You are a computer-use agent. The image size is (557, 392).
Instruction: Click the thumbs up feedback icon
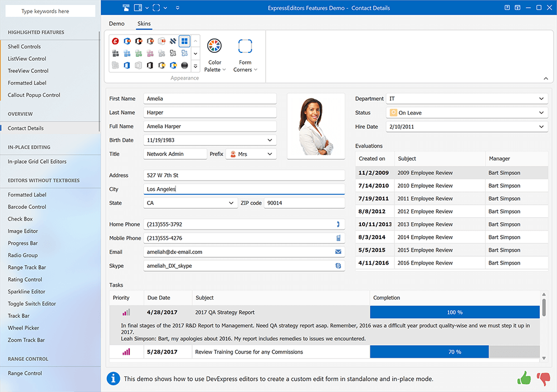tap(524, 378)
